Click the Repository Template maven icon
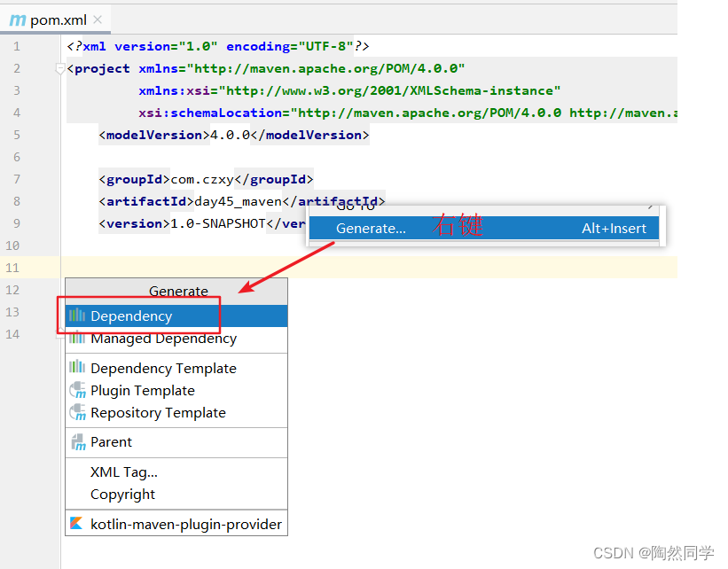 (x=77, y=413)
